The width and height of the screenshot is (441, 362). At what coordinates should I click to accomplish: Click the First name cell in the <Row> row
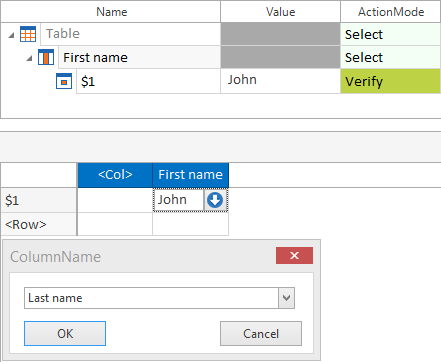tap(190, 224)
